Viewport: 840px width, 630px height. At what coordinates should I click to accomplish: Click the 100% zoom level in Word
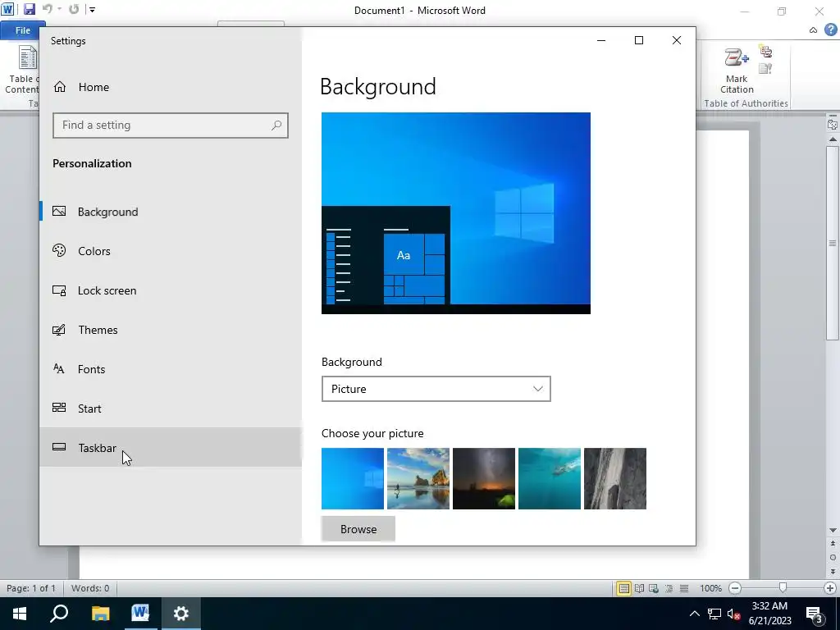pyautogui.click(x=710, y=588)
